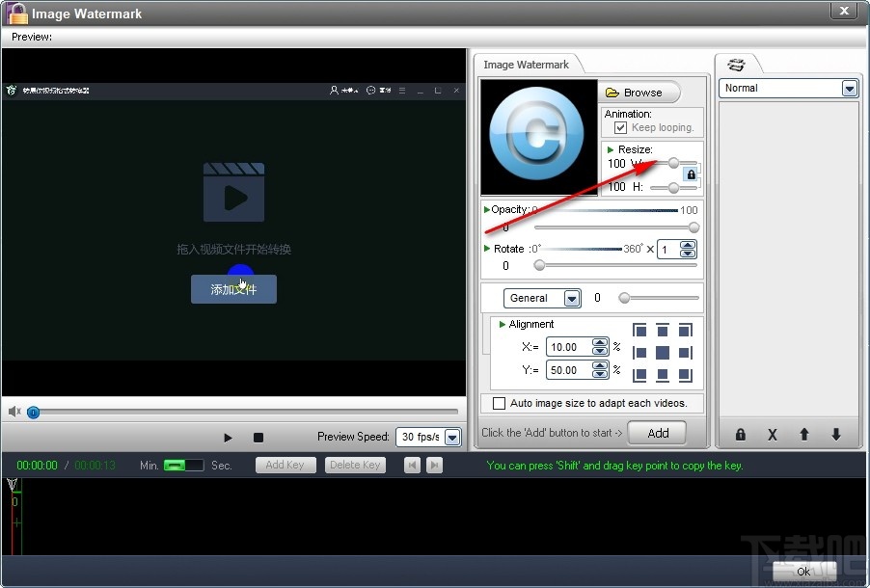Click the Ok button
The width and height of the screenshot is (870, 588).
coord(802,572)
